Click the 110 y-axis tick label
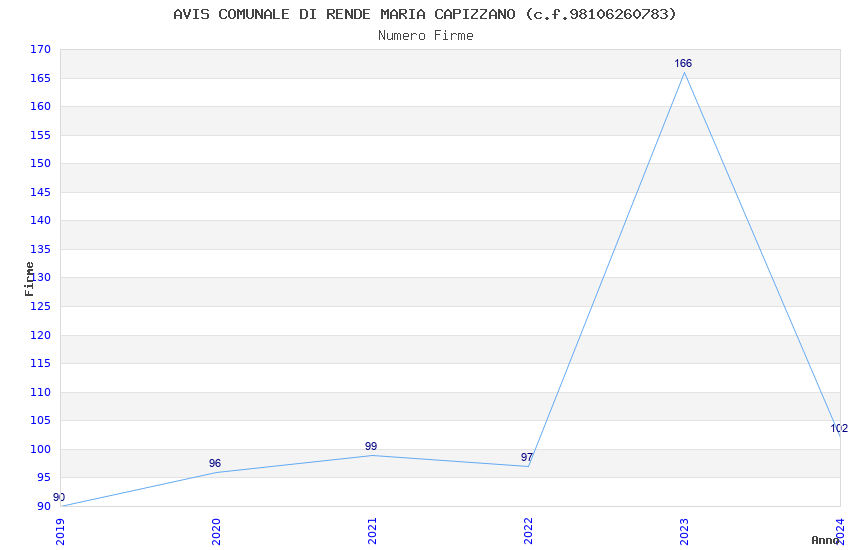Viewport: 850px width, 550px height. (x=41, y=392)
